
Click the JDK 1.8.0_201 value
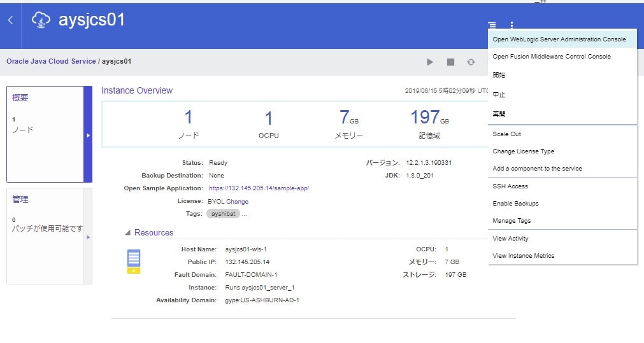(x=420, y=176)
